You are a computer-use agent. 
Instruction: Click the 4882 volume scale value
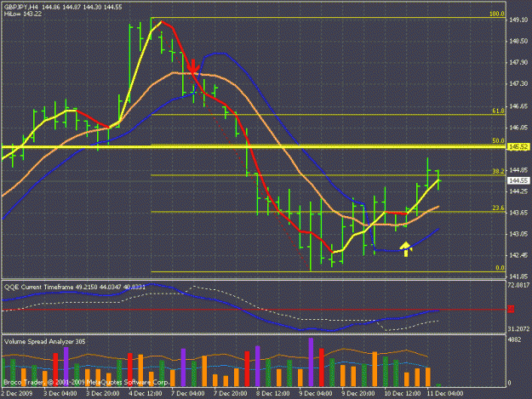pyautogui.click(x=514, y=339)
